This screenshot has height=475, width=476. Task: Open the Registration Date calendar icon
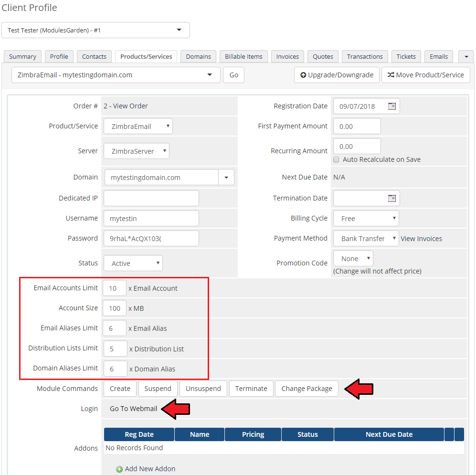click(x=392, y=106)
